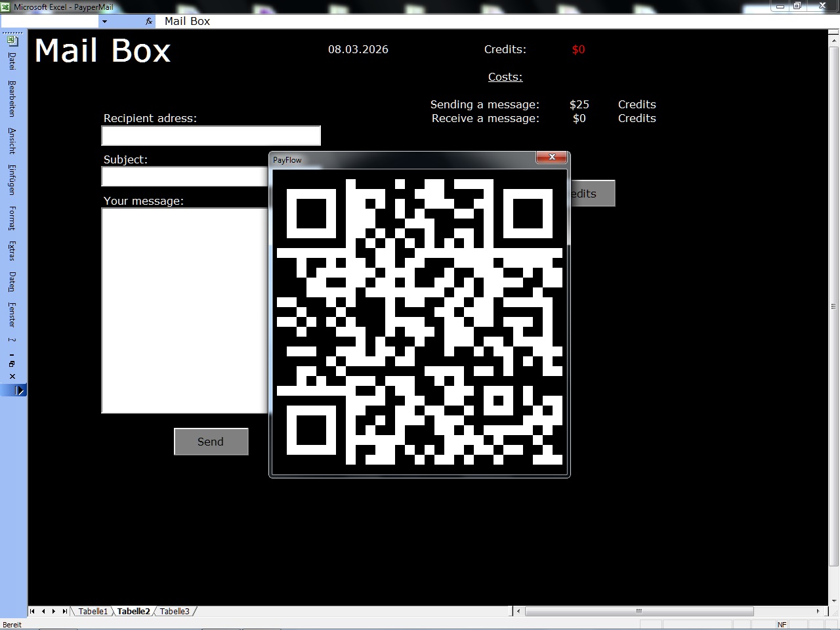
Task: Minimize the workbook window from the sidebar
Action: [x=12, y=355]
